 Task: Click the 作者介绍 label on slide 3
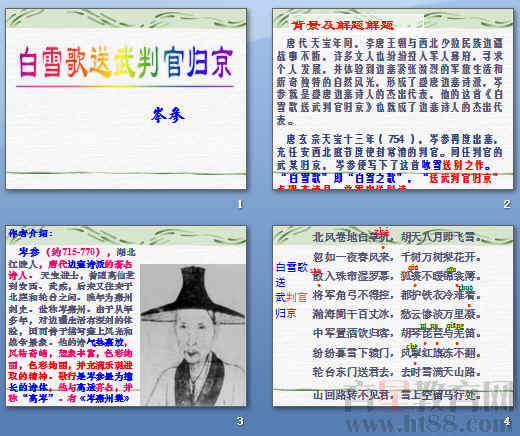pyautogui.click(x=31, y=233)
